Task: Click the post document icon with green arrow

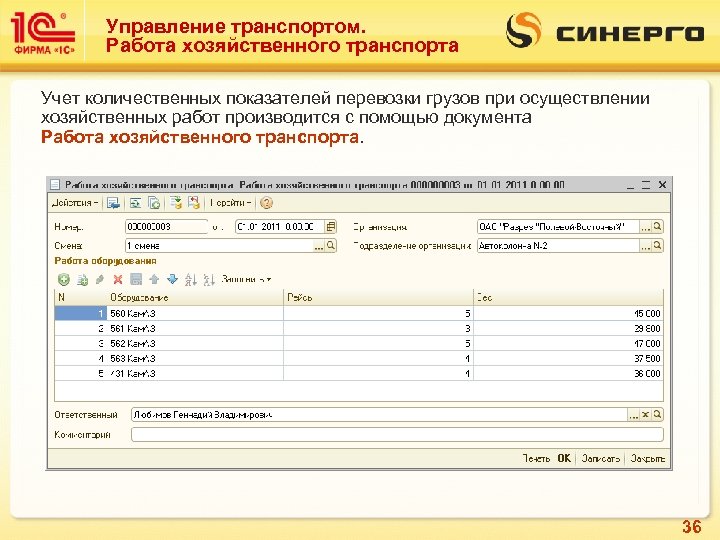Action: pyautogui.click(x=176, y=203)
